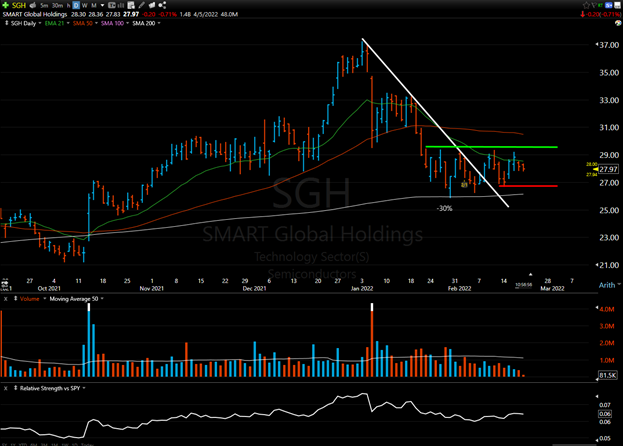Click the time-axis scroll icon at left

click(x=5, y=284)
